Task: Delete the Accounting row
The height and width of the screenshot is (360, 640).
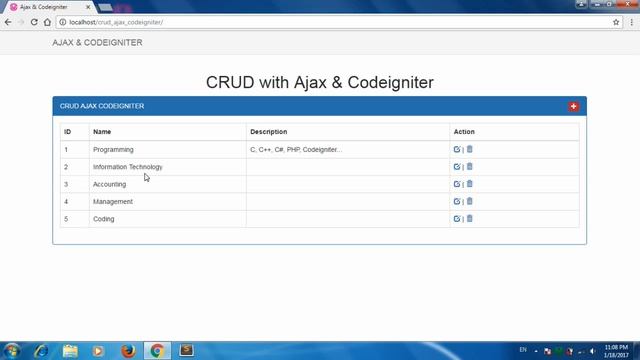Action: tap(469, 184)
